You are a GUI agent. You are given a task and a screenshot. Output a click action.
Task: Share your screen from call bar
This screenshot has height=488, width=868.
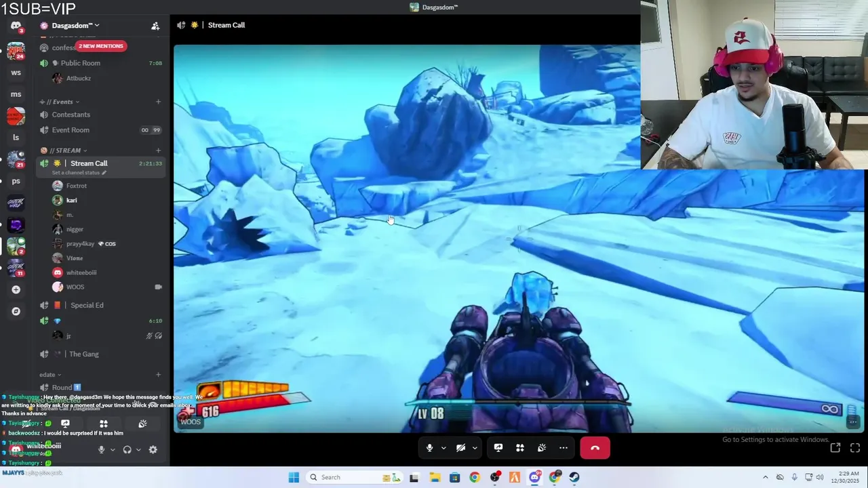coord(498,448)
